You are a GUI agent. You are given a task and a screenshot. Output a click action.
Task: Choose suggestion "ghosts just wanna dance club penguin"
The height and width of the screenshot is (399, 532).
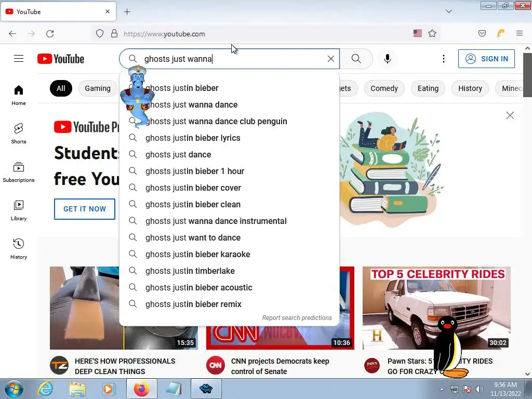coord(229,121)
